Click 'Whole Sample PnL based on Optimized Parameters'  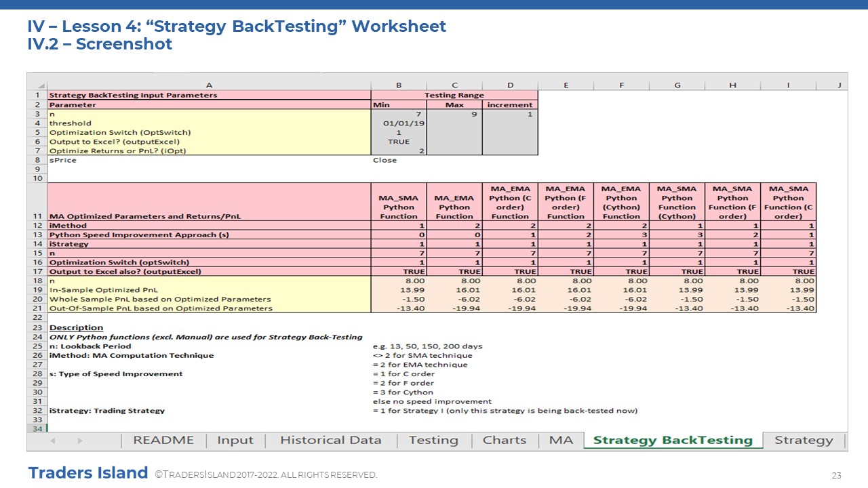(209, 299)
